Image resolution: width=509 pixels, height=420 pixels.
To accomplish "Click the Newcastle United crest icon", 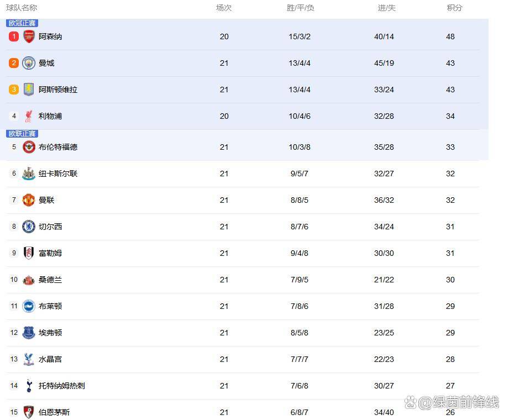I will click(29, 174).
